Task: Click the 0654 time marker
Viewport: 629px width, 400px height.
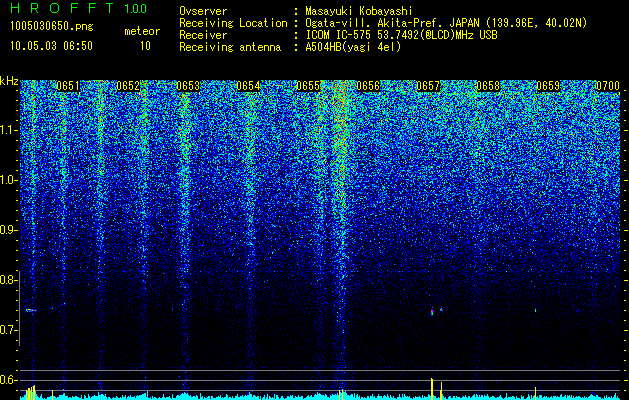Action: click(x=248, y=86)
